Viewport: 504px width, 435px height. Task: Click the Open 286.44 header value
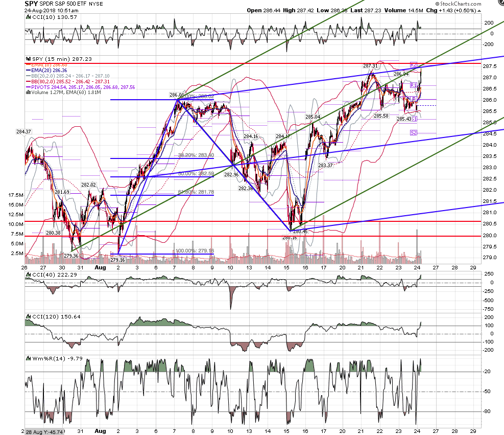[263, 11]
